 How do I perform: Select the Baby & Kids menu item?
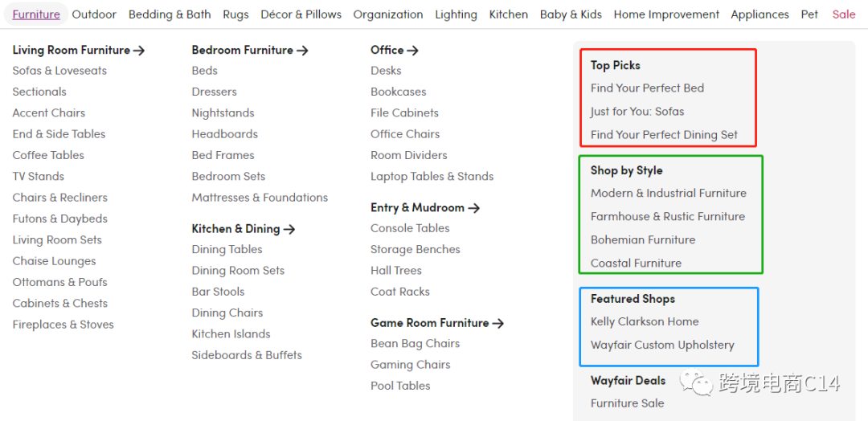(x=571, y=14)
